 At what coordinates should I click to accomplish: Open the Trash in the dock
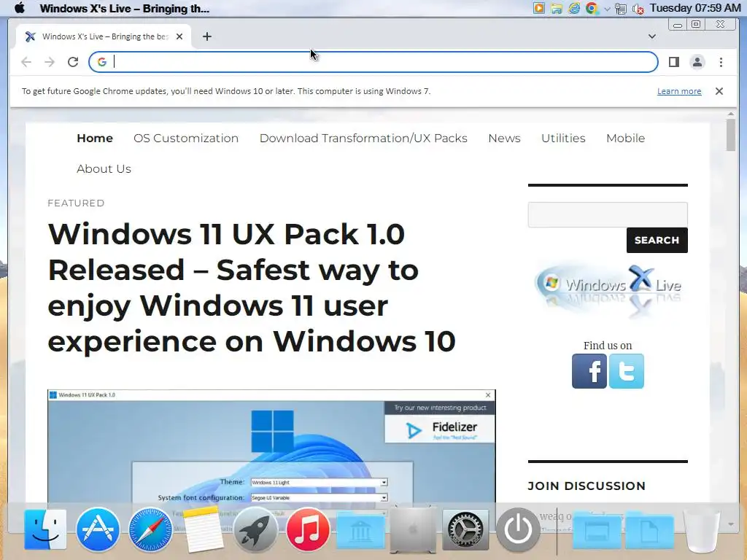coord(702,530)
